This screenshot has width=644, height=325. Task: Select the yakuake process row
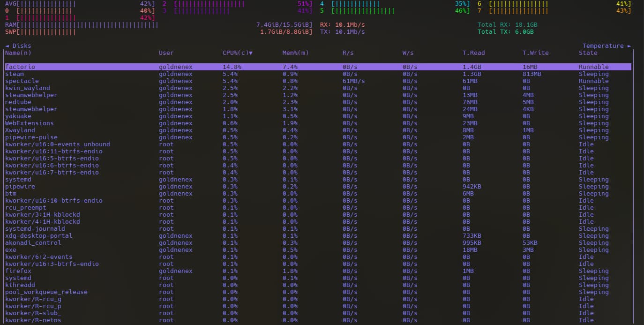[x=18, y=116]
